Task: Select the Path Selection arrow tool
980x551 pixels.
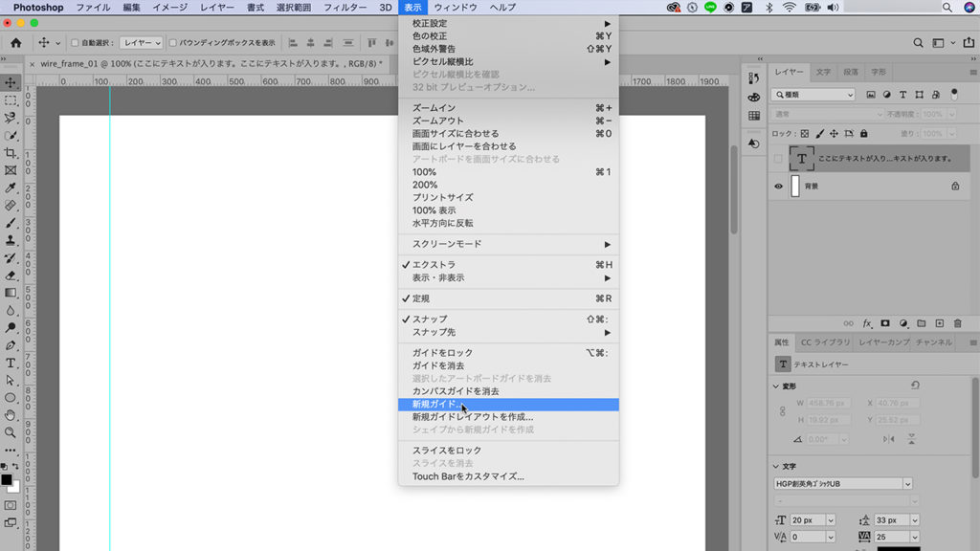Action: [11, 381]
